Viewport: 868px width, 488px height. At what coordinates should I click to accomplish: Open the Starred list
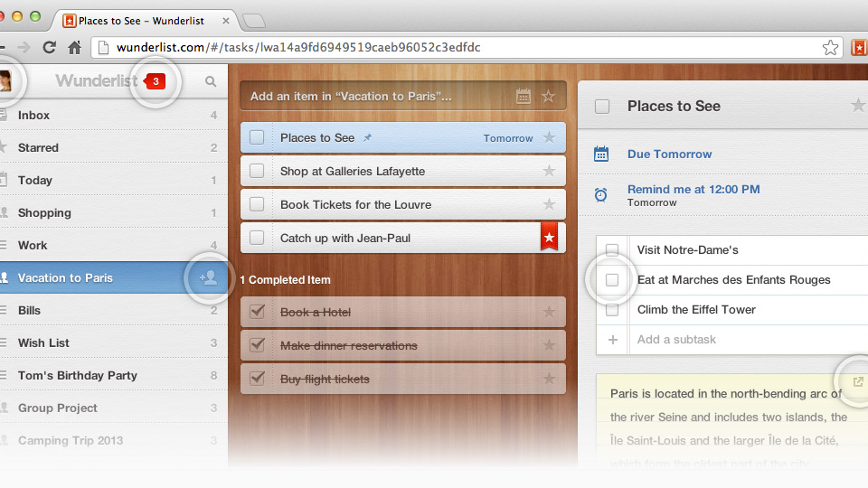pyautogui.click(x=114, y=147)
